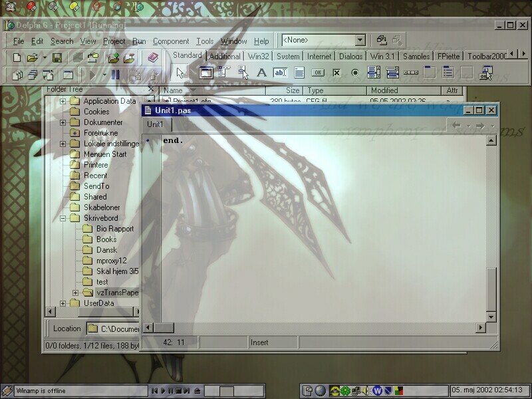Click the New Form toolbar icon

point(68,74)
